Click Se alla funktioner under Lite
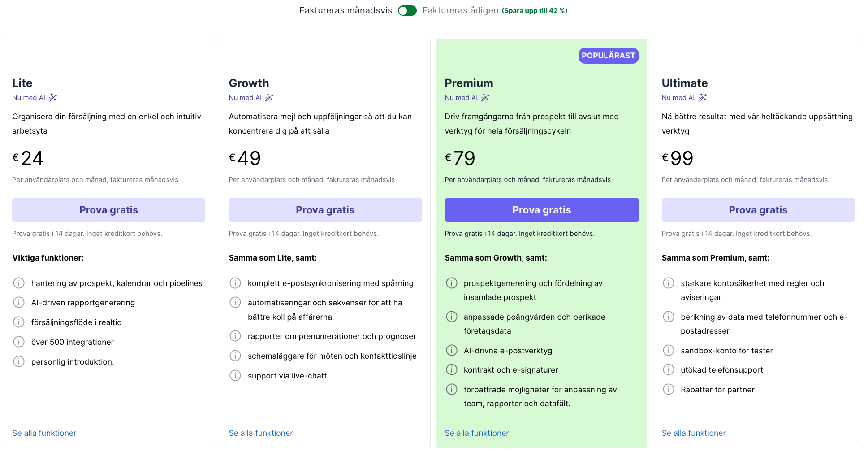868x452 pixels. pos(44,433)
